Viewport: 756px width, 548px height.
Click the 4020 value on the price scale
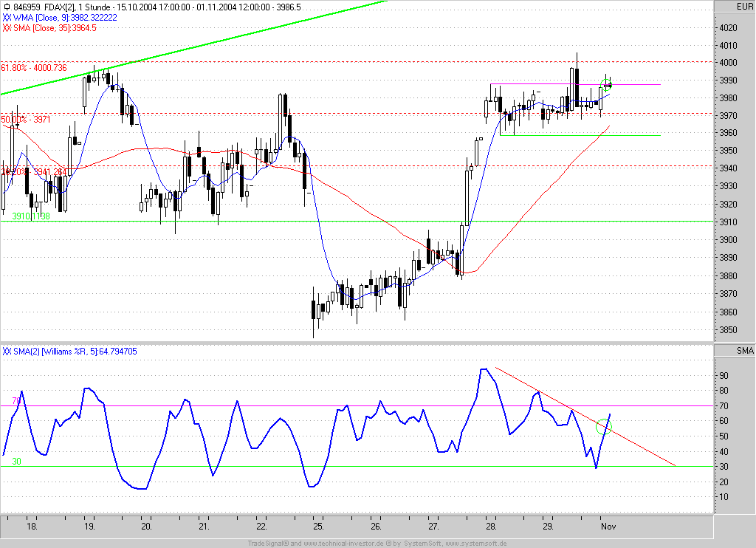[x=727, y=28]
